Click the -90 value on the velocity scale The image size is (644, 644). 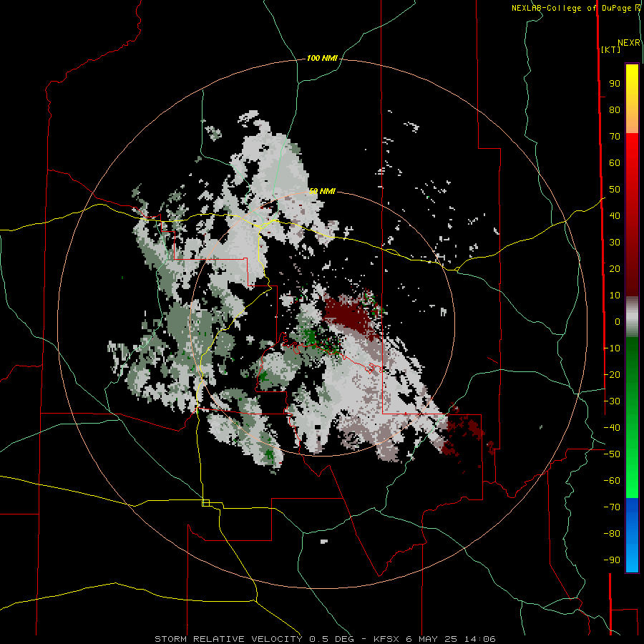[x=612, y=560]
